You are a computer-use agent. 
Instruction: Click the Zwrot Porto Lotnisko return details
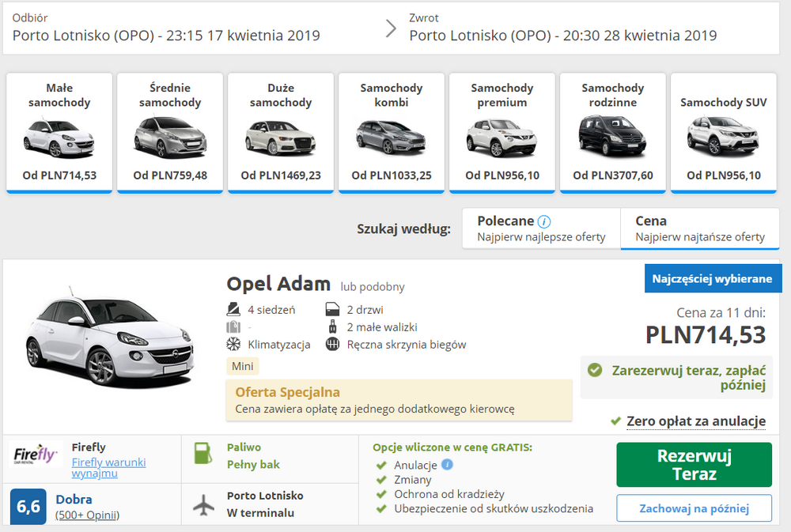[x=563, y=28]
